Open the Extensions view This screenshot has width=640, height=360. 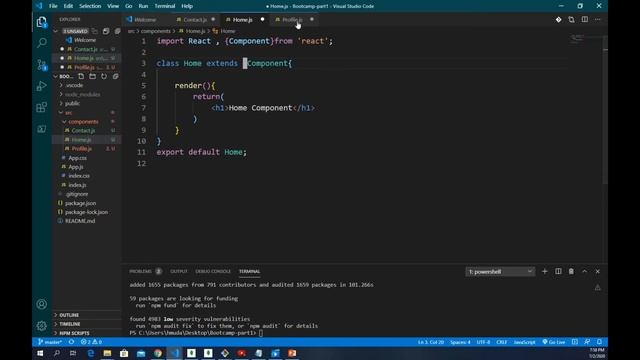[42, 107]
